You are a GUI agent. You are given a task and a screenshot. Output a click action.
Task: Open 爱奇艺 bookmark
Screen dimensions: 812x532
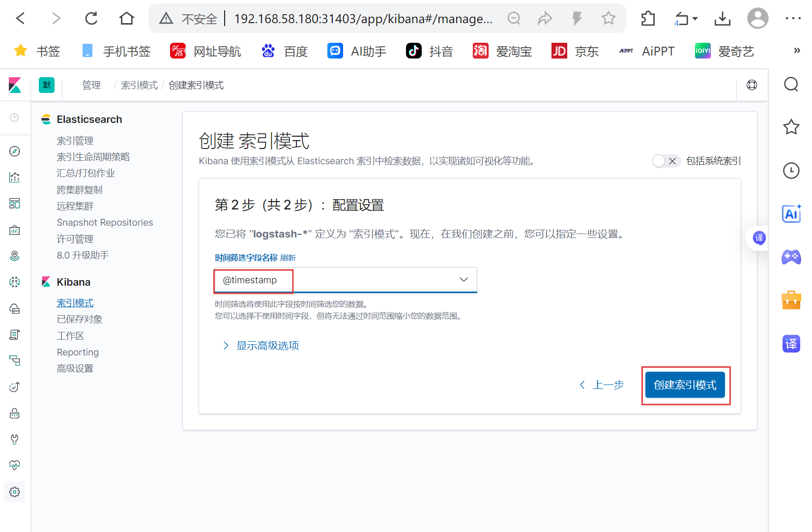point(724,51)
